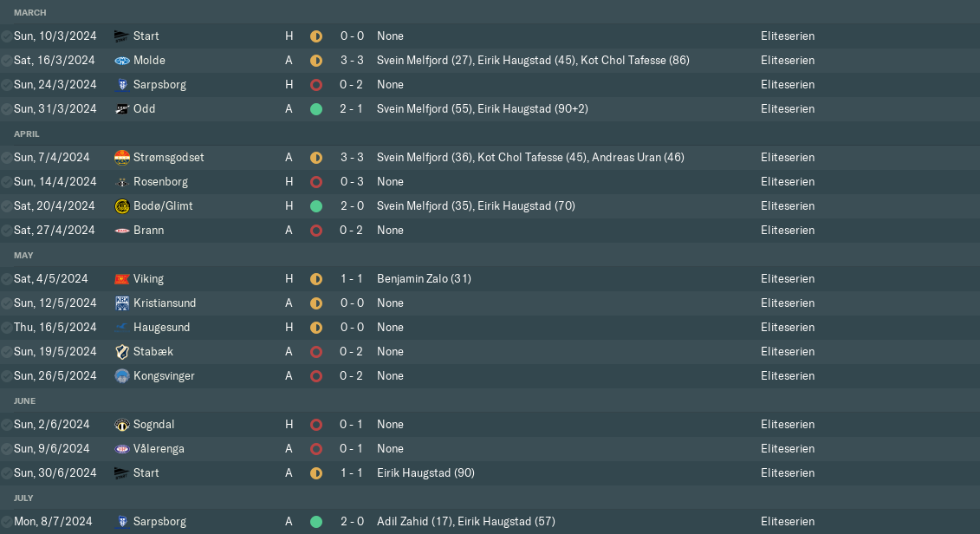980x534 pixels.
Task: Click the Stabæk club crest
Action: (122, 352)
